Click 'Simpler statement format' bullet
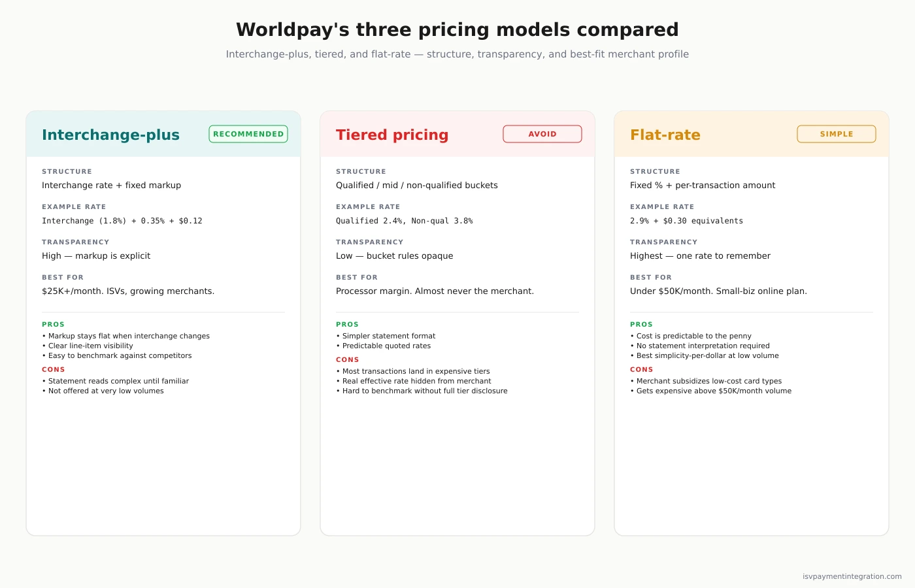Image resolution: width=915 pixels, height=588 pixels. pyautogui.click(x=386, y=336)
